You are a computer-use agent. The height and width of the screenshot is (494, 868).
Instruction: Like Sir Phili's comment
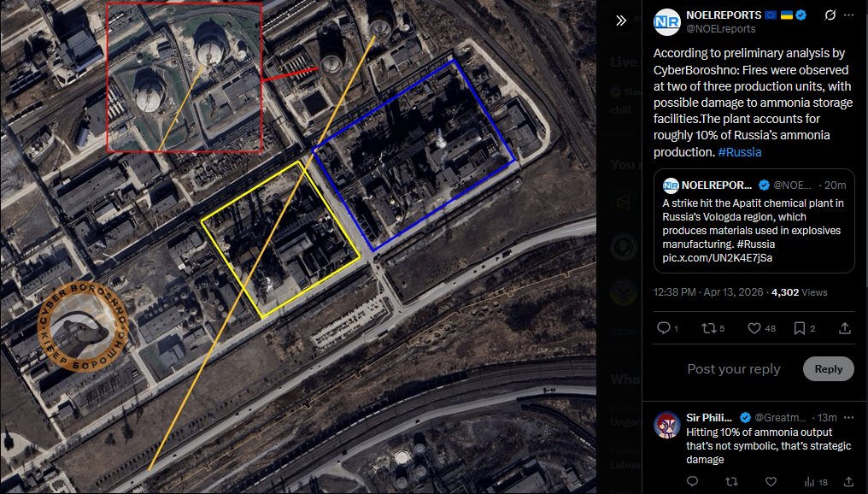click(x=771, y=481)
